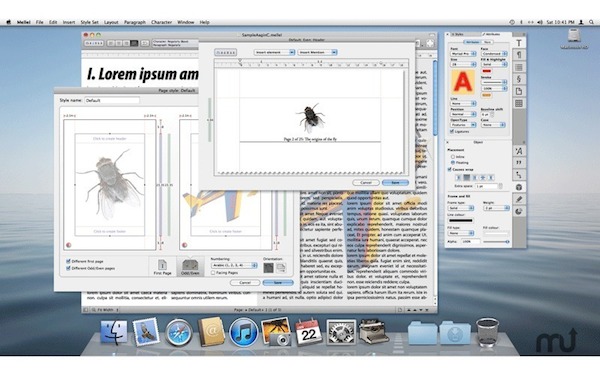Save the header editing sheet
600x375 pixels.
(395, 183)
